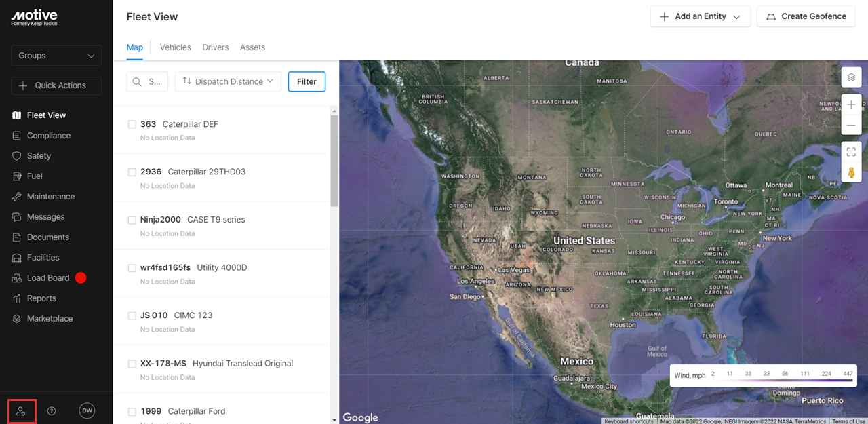Open the help question mark icon
Screen dimensions: 868x424
point(52,411)
